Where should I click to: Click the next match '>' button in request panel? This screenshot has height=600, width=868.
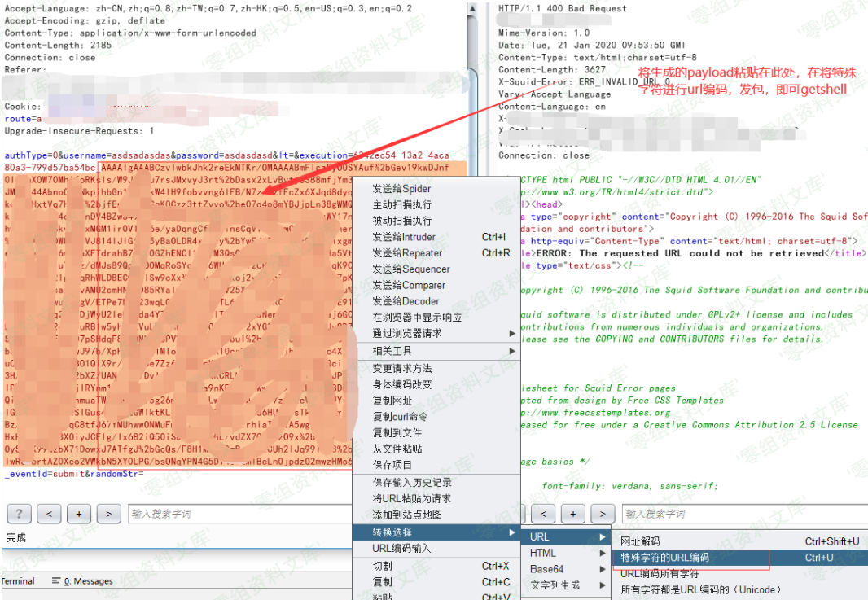(108, 514)
